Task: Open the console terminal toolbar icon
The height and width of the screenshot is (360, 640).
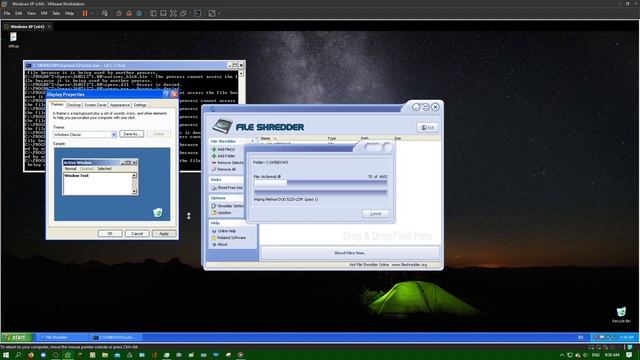Action: [198, 13]
